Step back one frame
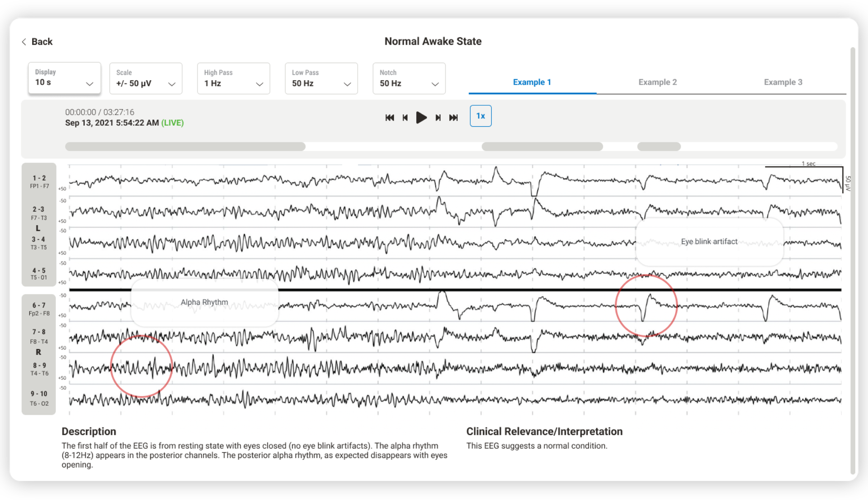 click(x=405, y=118)
